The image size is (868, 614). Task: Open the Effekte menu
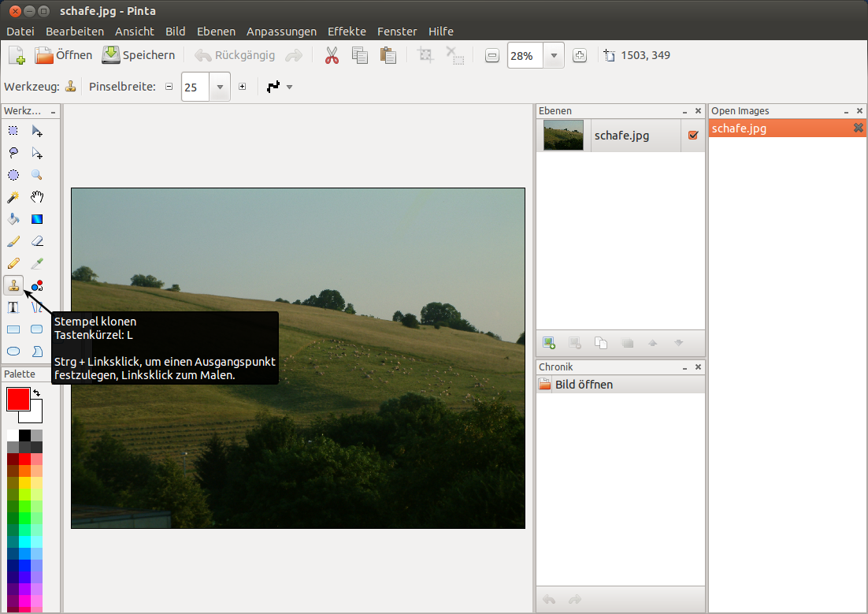point(347,32)
